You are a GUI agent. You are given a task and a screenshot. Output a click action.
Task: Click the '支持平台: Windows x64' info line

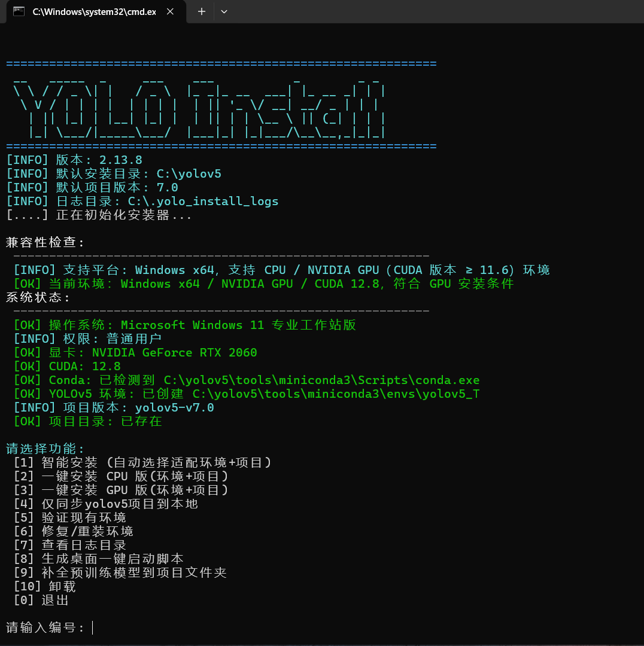(281, 270)
